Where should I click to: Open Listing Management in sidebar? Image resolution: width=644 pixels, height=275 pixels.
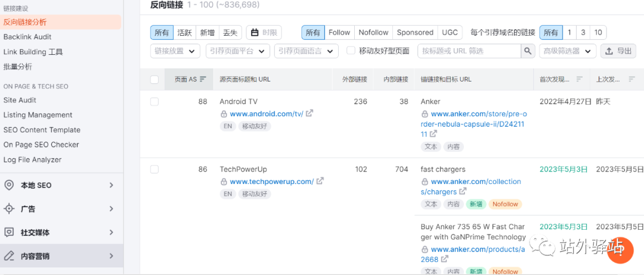coord(38,115)
